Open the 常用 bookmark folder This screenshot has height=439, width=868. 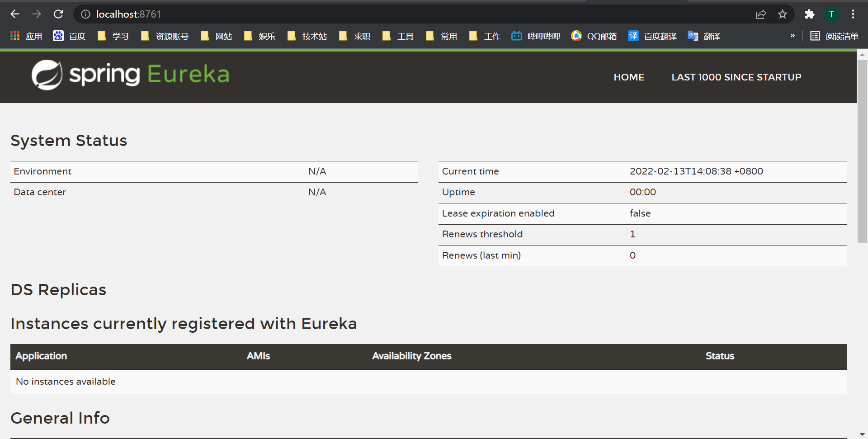(441, 36)
